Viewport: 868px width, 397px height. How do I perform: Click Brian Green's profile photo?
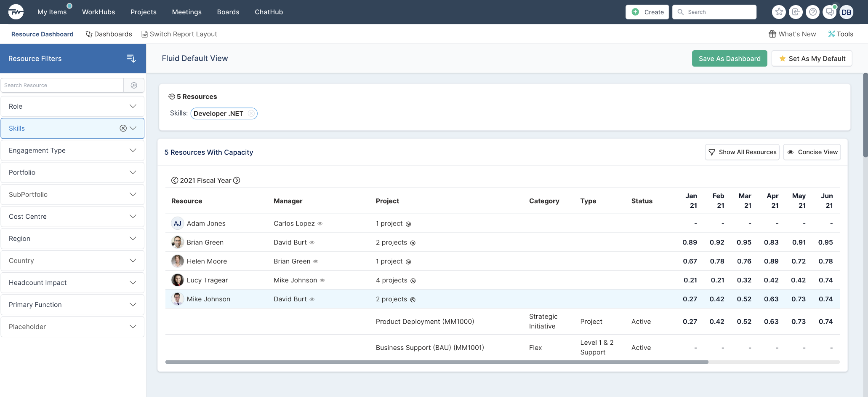click(x=177, y=242)
